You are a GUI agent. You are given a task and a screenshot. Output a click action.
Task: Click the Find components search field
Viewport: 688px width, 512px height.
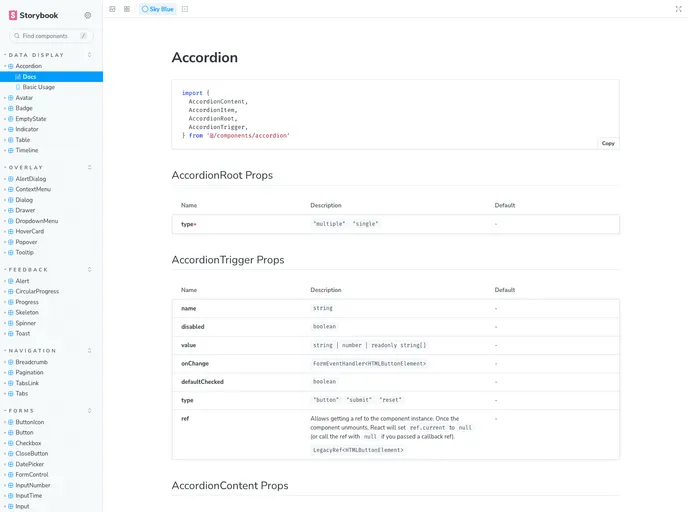pyautogui.click(x=51, y=36)
